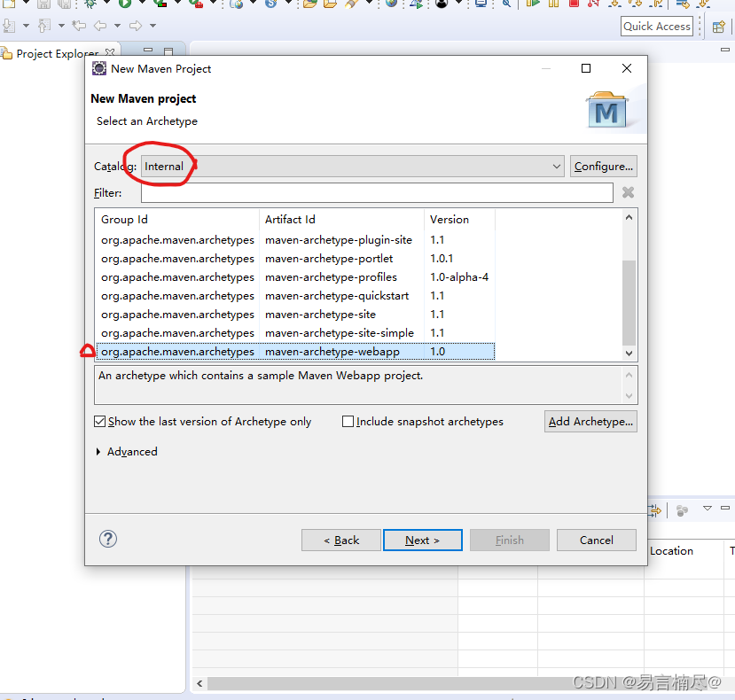Screen dimensions: 735x700
Task: Click the bottom panel arrows toolbar icon
Action: pos(655,510)
